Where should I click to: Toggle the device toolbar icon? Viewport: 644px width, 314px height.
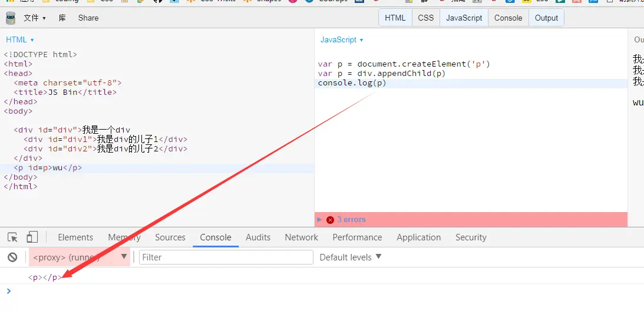click(x=32, y=237)
